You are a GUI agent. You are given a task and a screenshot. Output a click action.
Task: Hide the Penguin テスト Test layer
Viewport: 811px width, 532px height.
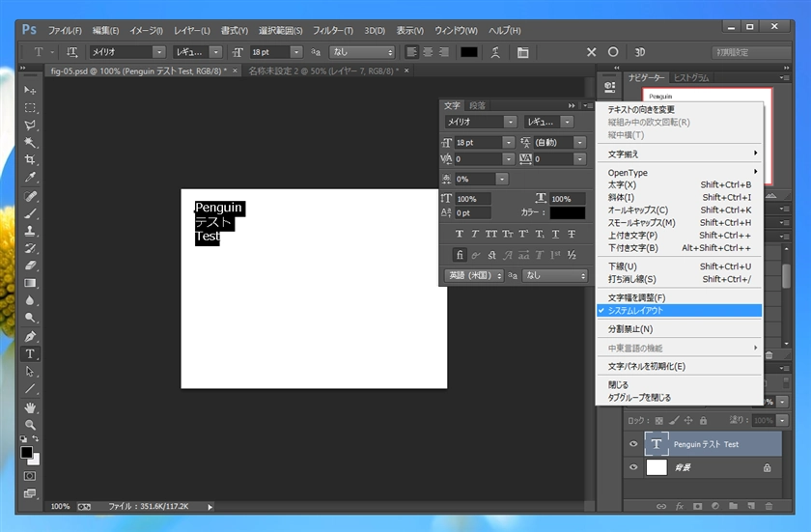click(x=634, y=444)
